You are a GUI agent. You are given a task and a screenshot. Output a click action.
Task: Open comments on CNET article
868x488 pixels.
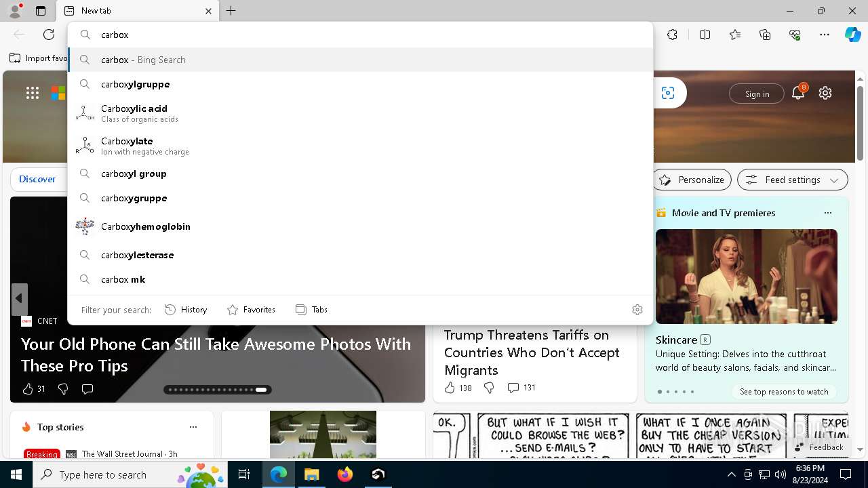(x=87, y=389)
